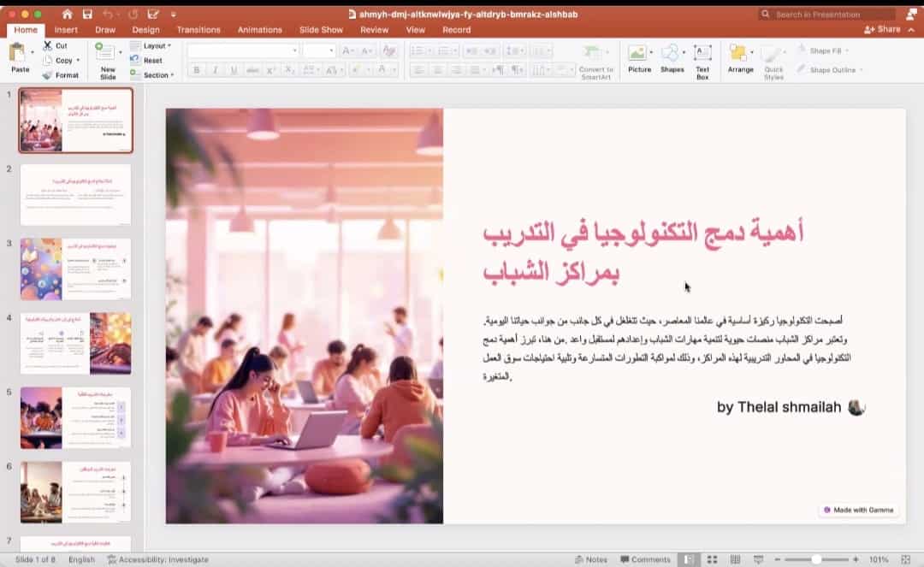Switch to the Design tab
924x567 pixels.
click(x=145, y=30)
